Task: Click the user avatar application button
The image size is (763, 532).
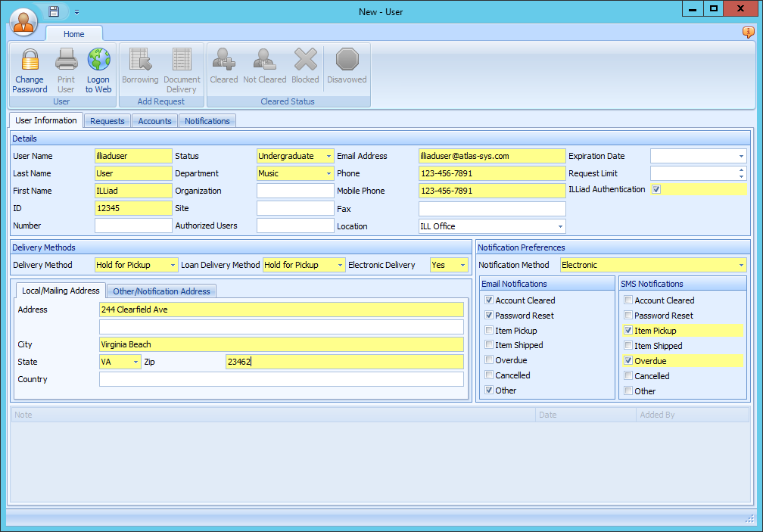Action: coord(23,22)
